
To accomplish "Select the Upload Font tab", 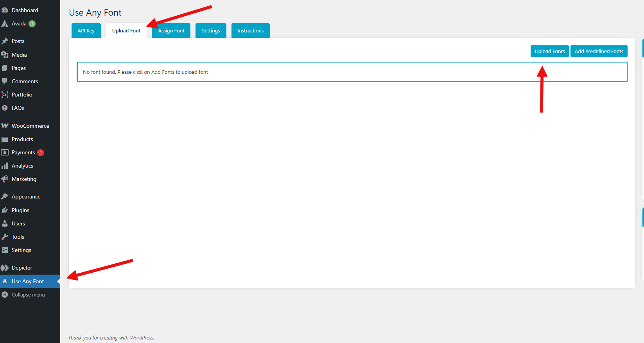I will tap(126, 30).
